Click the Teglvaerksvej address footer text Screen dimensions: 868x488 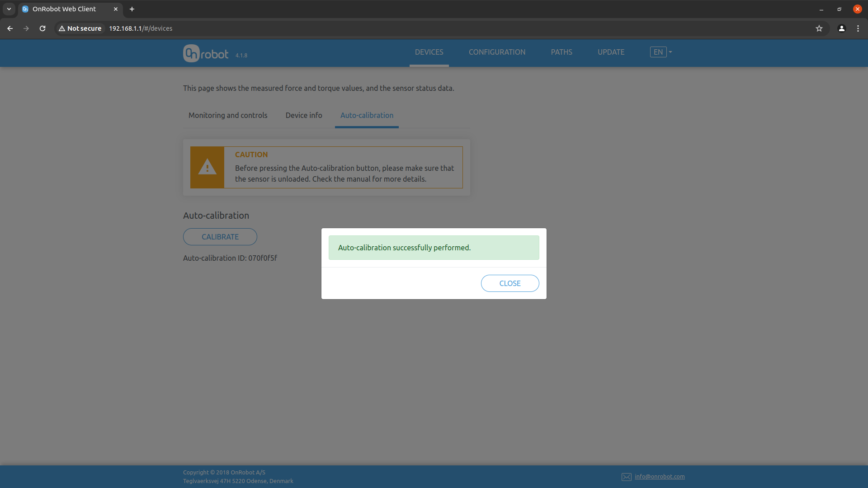point(238,481)
